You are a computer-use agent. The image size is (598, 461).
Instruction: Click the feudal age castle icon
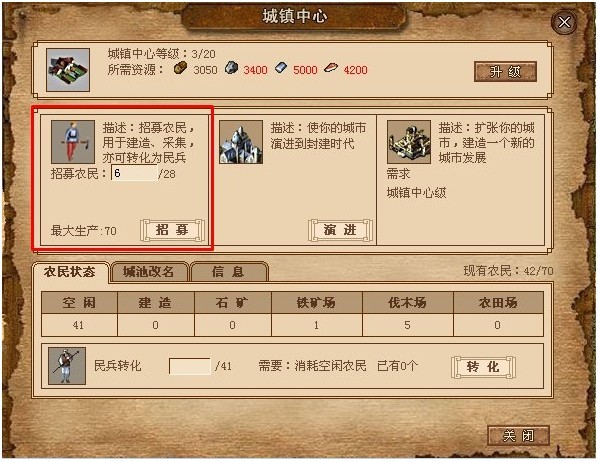[241, 142]
